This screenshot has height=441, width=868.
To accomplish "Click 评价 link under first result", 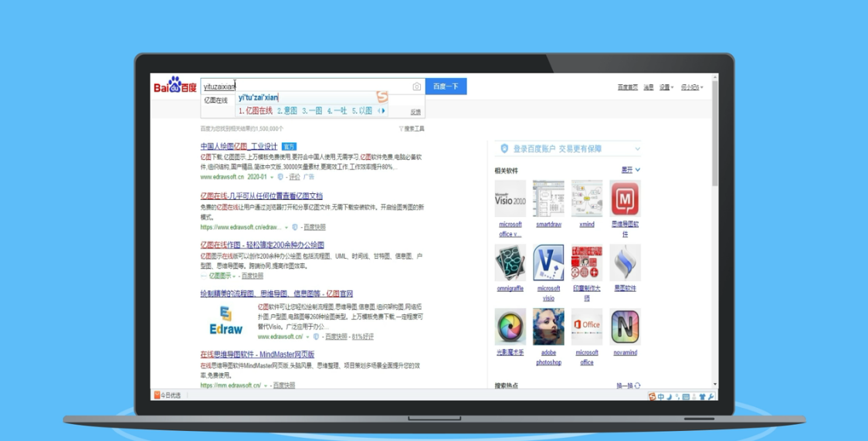I will tap(294, 177).
